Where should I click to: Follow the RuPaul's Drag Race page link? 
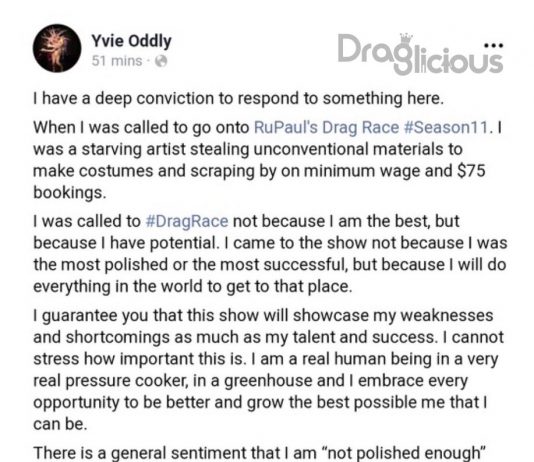327,127
